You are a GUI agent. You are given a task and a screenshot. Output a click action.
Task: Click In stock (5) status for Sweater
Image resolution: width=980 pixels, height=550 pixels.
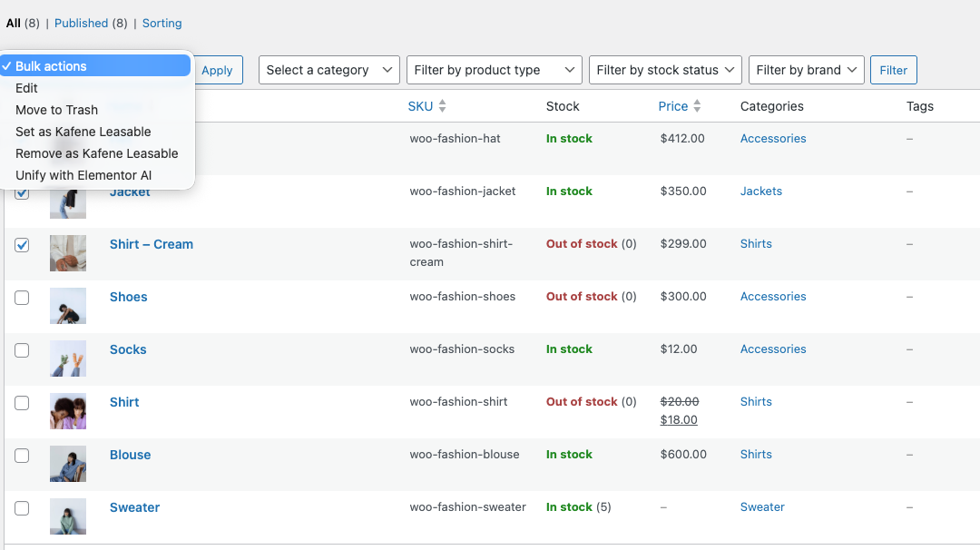click(x=579, y=506)
